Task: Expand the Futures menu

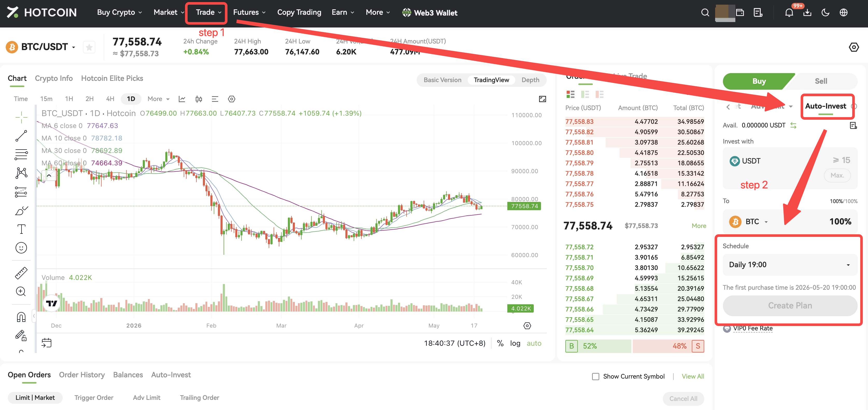Action: 249,12
